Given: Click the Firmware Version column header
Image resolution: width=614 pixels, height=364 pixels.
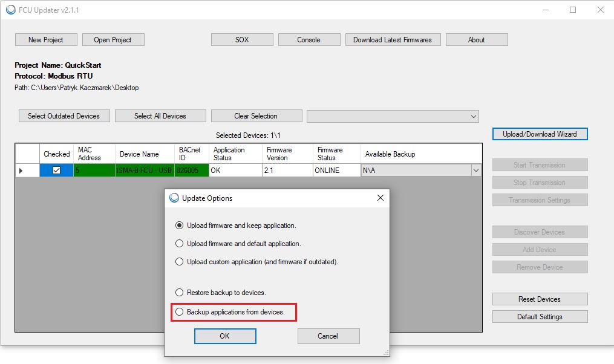Looking at the screenshot, I should [287, 154].
